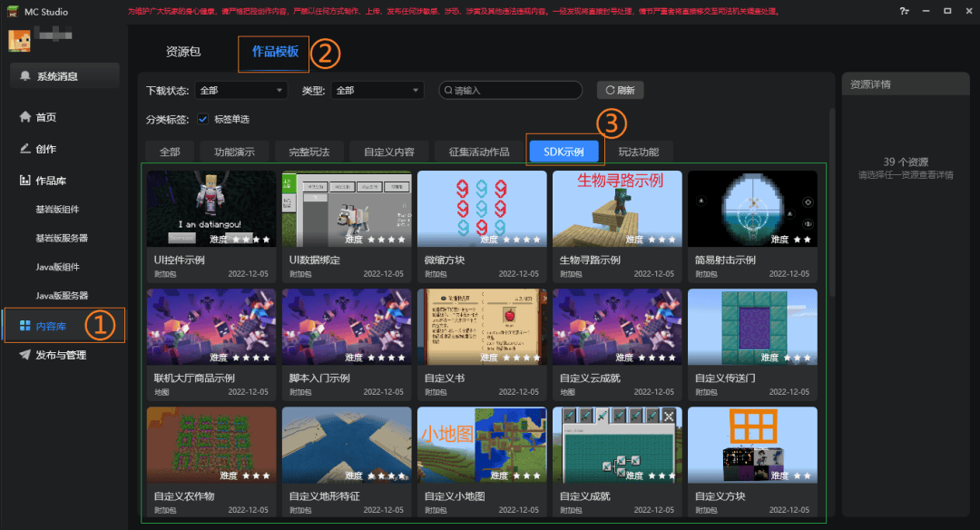
Task: Switch to the 资源包 tab
Action: [x=183, y=52]
